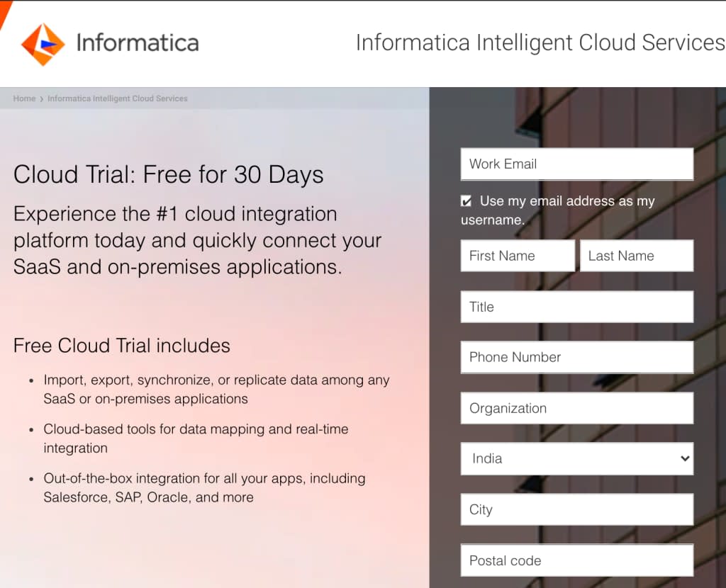Open Informatica Intelligent Cloud Services breadcrumb

(x=118, y=98)
